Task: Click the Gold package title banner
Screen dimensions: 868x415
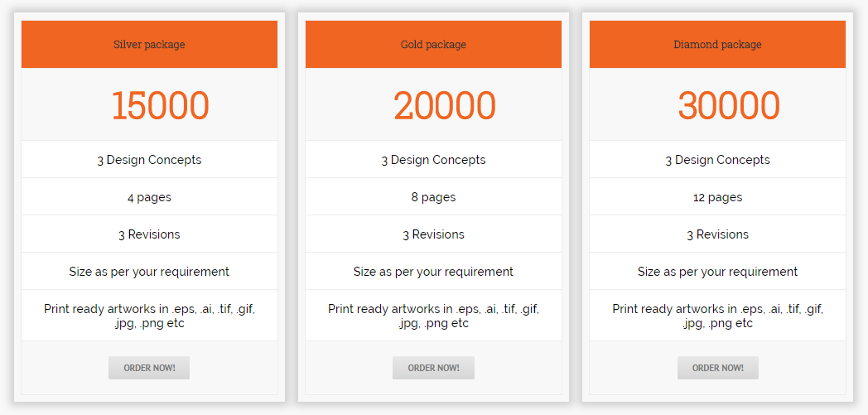Action: [x=433, y=45]
